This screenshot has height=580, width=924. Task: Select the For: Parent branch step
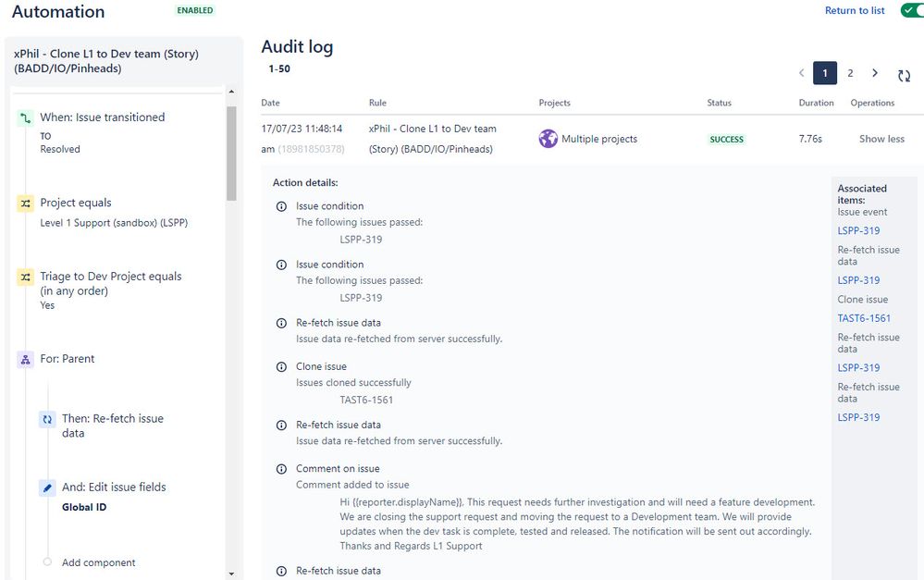pos(68,359)
